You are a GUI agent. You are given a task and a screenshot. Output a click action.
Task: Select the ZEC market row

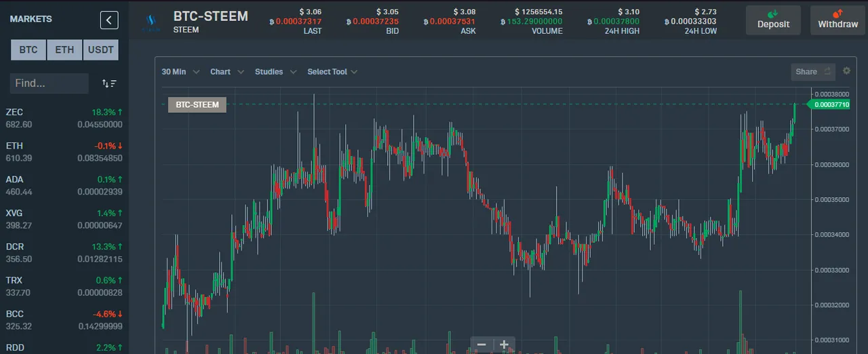tap(64, 118)
